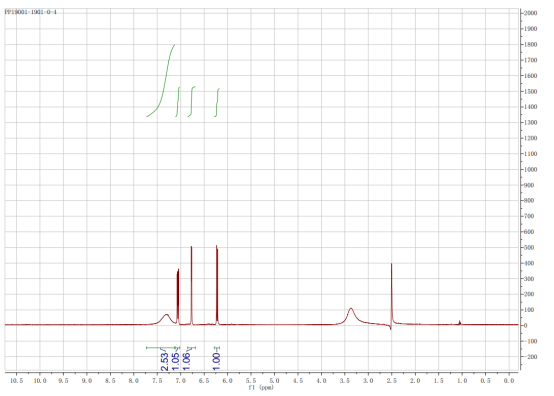Image resolution: width=554 pixels, height=396 pixels.
Task: Click the spectrum title text at top left
Action: [x=30, y=12]
